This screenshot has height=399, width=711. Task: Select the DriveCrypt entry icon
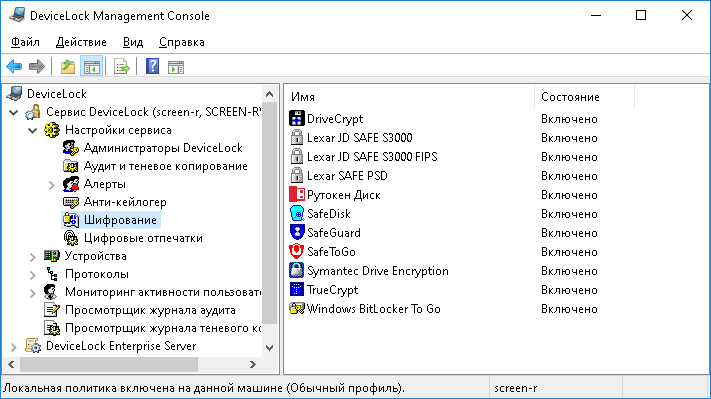click(x=297, y=119)
